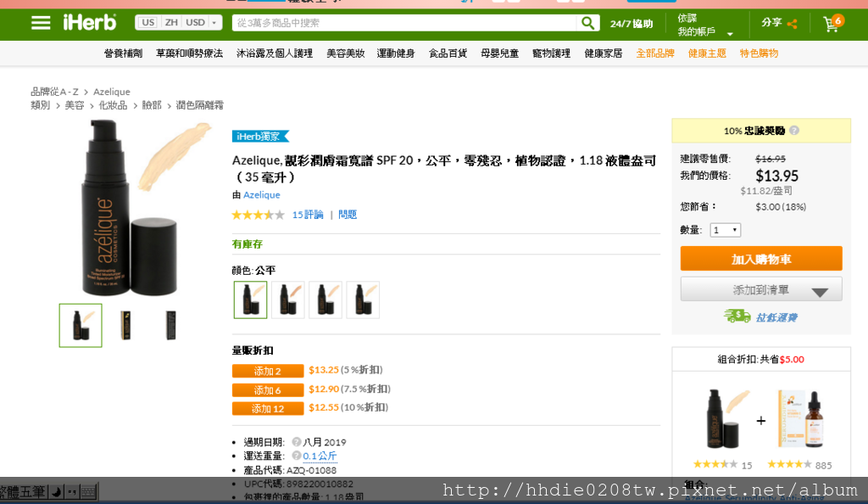This screenshot has height=504, width=868.
Task: Click the low shipping truck icon
Action: coord(737,316)
